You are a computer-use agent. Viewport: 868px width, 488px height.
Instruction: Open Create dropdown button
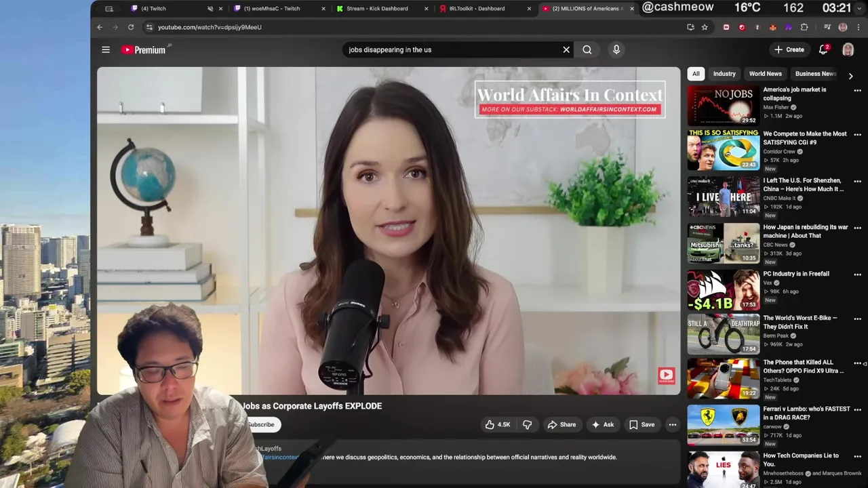click(789, 49)
